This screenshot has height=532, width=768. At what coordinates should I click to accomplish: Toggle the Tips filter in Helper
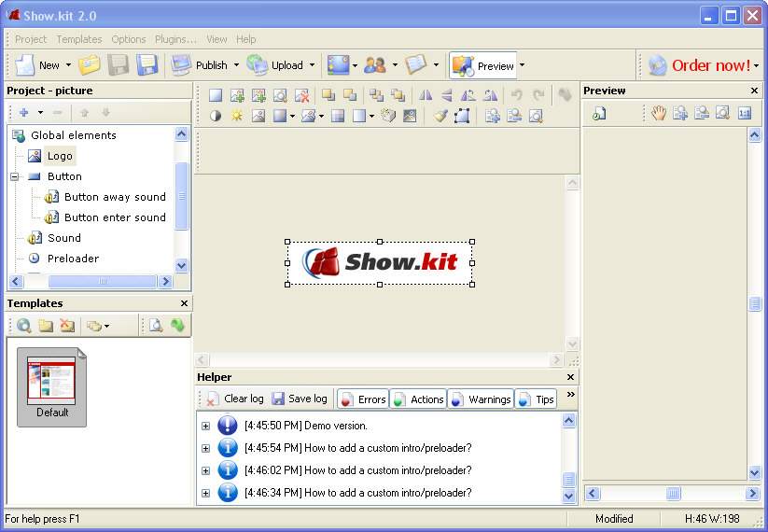537,399
